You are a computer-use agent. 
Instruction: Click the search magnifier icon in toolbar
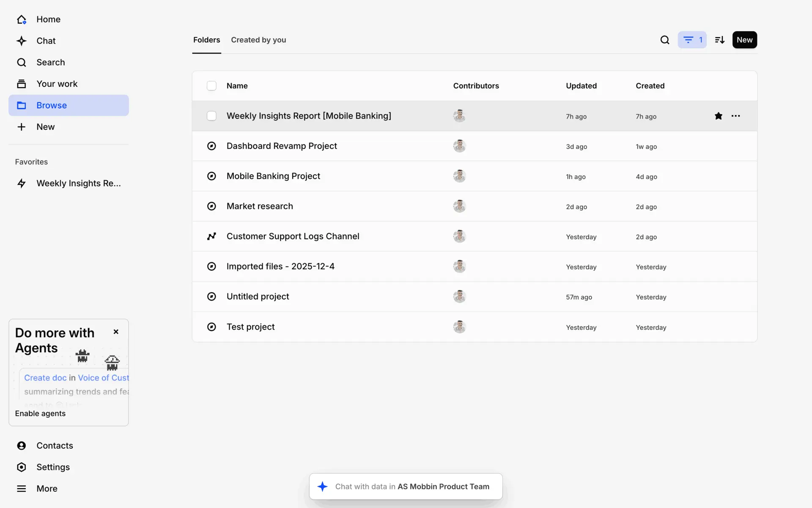pyautogui.click(x=664, y=40)
